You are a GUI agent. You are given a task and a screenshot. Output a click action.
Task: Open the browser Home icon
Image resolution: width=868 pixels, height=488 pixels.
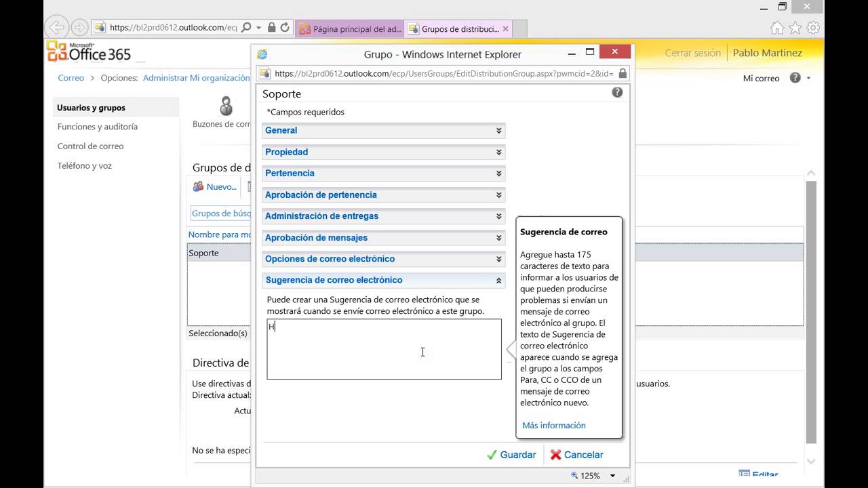click(777, 28)
